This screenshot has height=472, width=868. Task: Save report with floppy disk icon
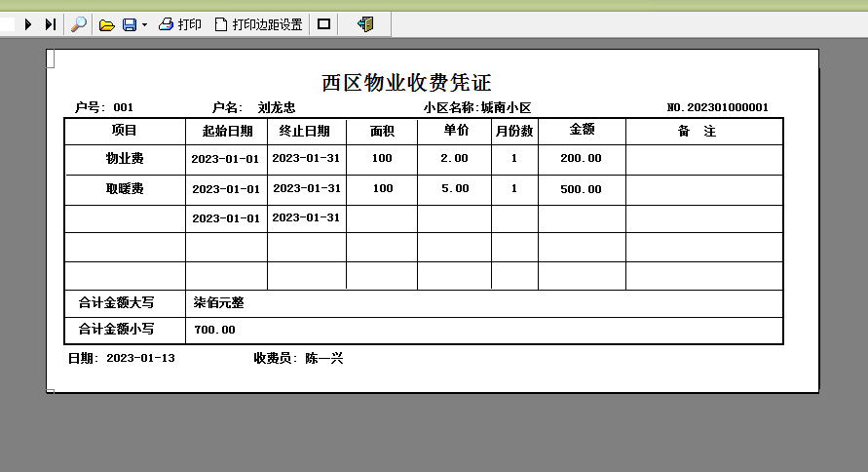[x=130, y=25]
